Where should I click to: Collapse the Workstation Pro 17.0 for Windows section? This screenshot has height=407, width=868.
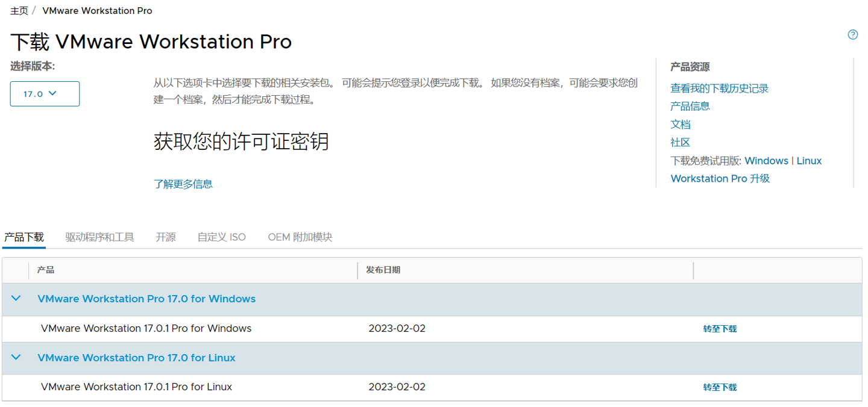pos(16,299)
